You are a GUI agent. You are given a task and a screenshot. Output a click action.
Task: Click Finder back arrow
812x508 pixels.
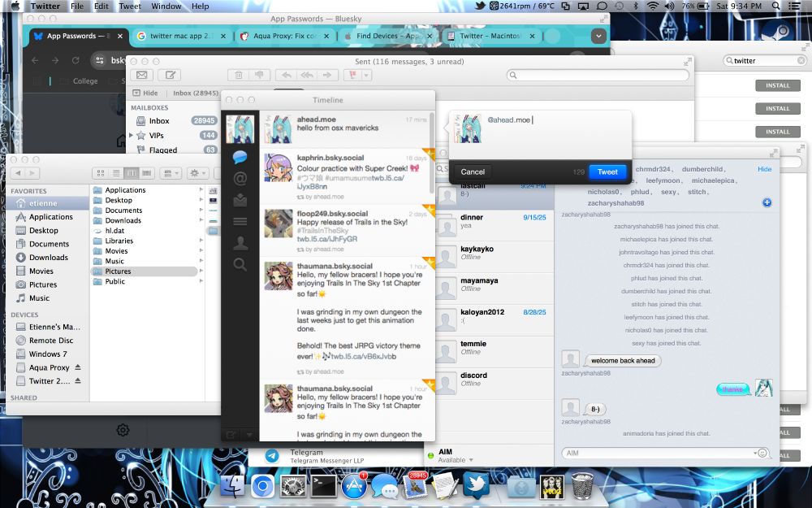tap(18, 173)
